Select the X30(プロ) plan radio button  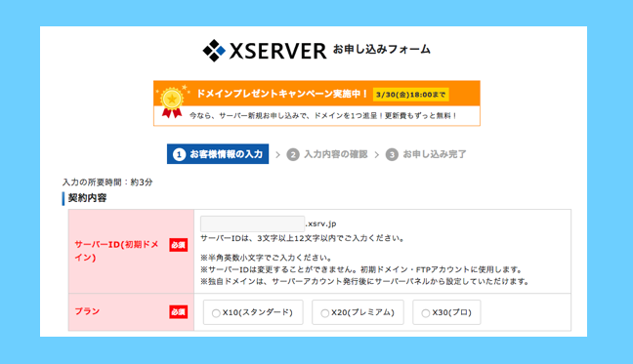tap(425, 313)
